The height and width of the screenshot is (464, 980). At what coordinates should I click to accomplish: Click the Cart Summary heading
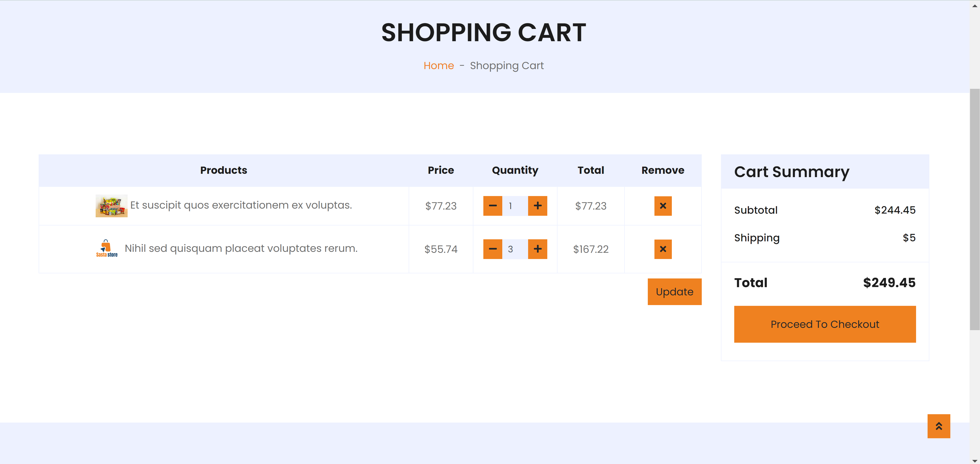click(792, 172)
